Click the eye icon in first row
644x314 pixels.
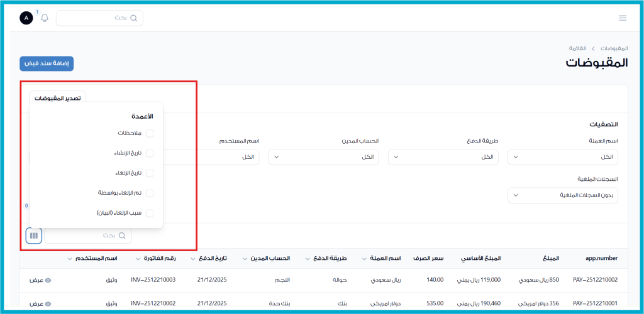point(48,279)
